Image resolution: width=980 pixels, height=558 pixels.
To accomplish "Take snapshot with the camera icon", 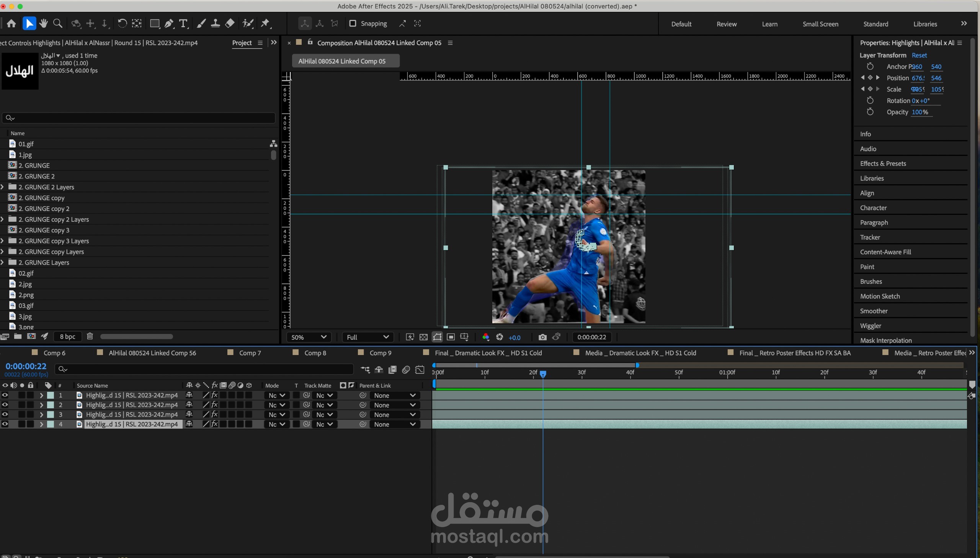I will (x=542, y=337).
